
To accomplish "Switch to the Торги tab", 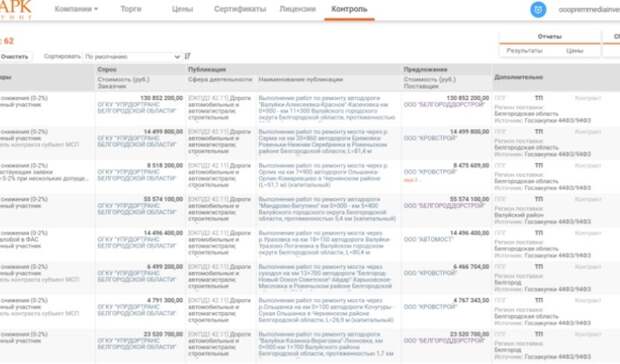I will (x=131, y=9).
